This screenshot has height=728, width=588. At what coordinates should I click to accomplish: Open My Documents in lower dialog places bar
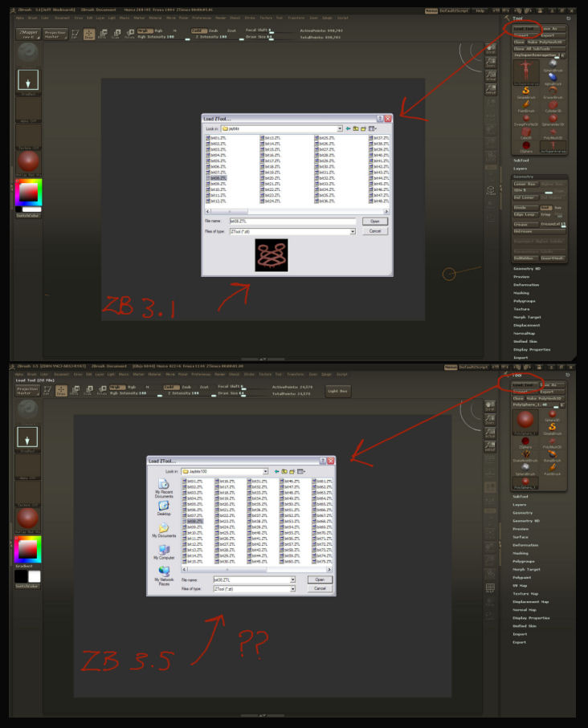point(164,531)
